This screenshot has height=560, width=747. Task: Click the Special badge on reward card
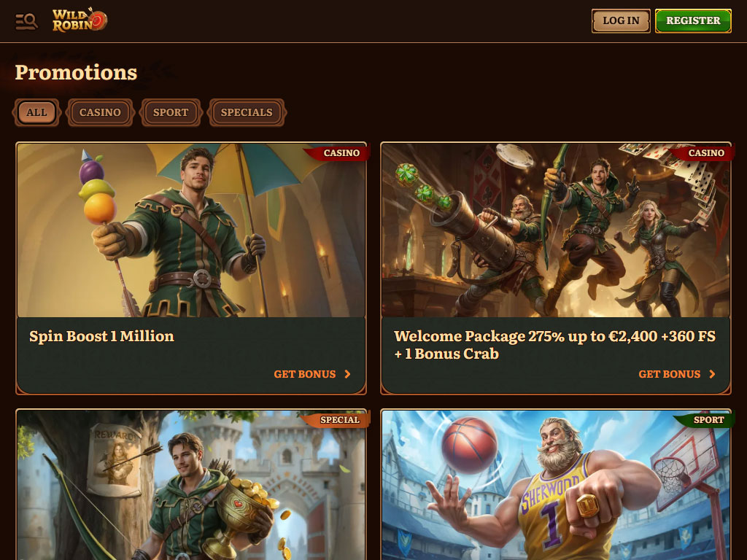click(x=338, y=419)
